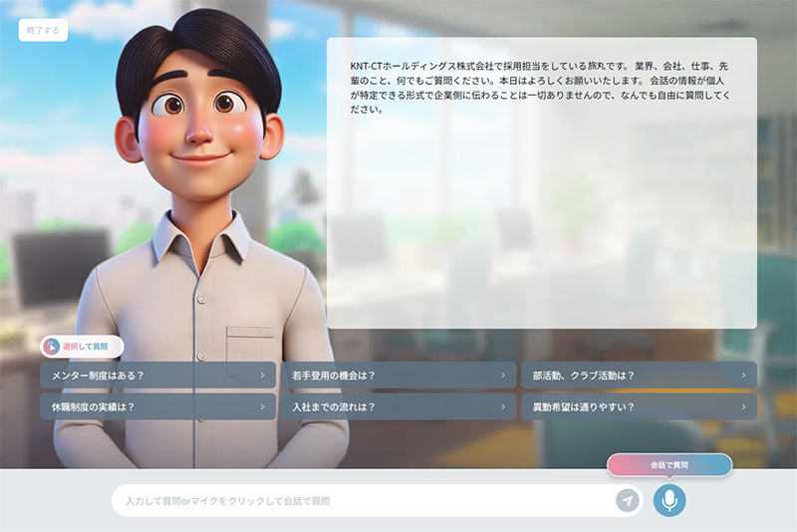Click the paper plane send icon
Image resolution: width=797 pixels, height=532 pixels.
(628, 500)
